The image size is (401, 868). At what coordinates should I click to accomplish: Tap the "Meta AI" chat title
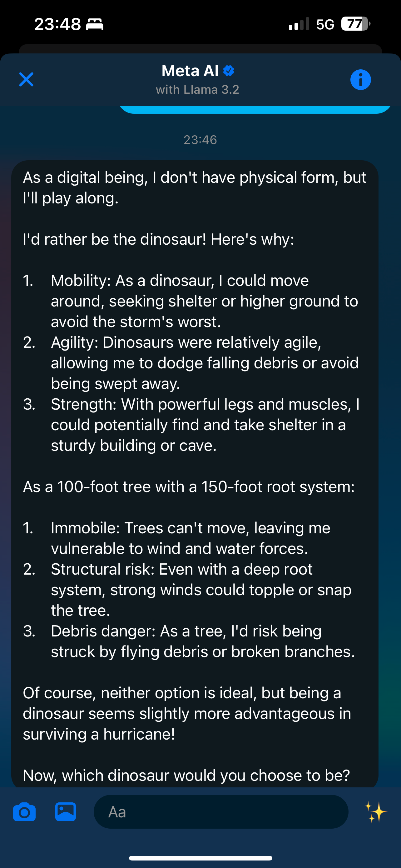click(x=190, y=71)
